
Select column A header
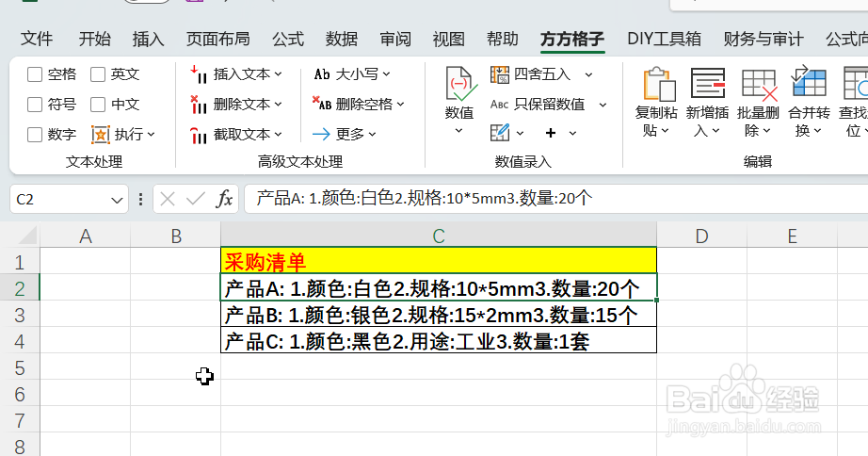(86, 236)
